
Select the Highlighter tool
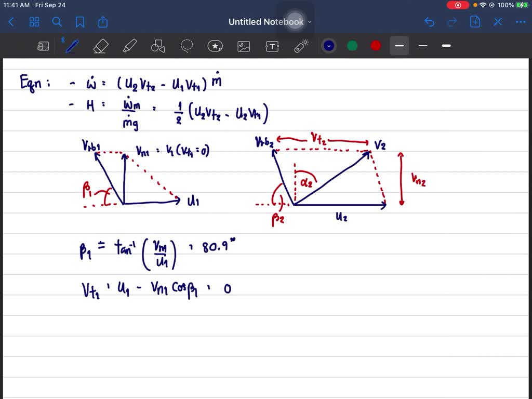(128, 46)
